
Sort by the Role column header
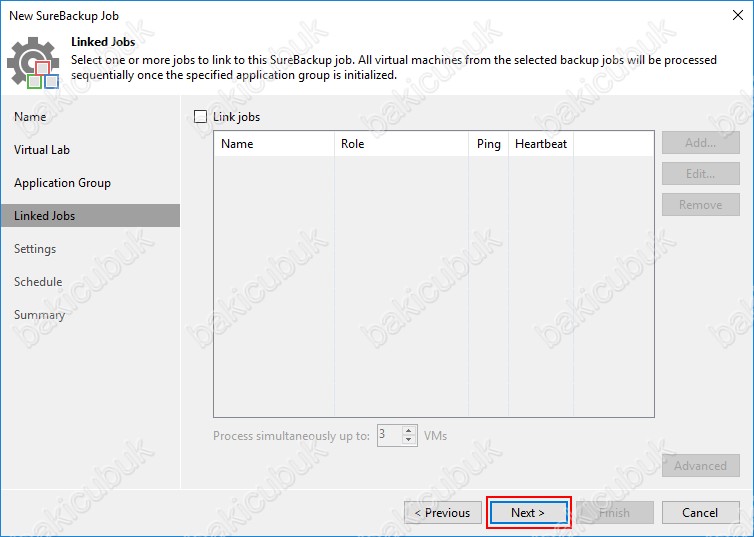click(402, 144)
